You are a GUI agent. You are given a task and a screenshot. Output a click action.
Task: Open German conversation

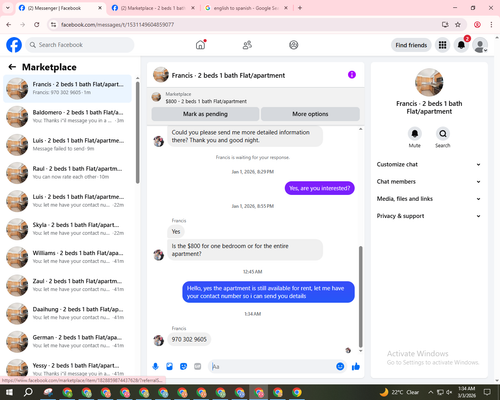pos(67,341)
